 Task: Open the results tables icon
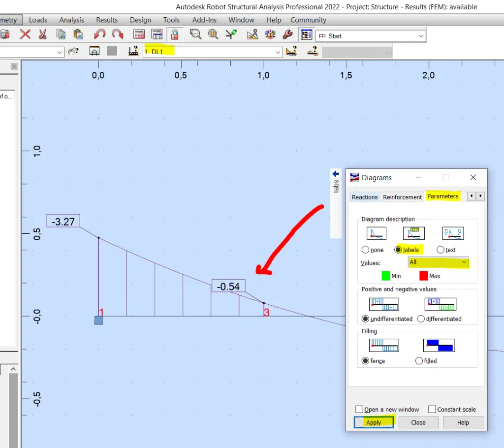tap(157, 34)
